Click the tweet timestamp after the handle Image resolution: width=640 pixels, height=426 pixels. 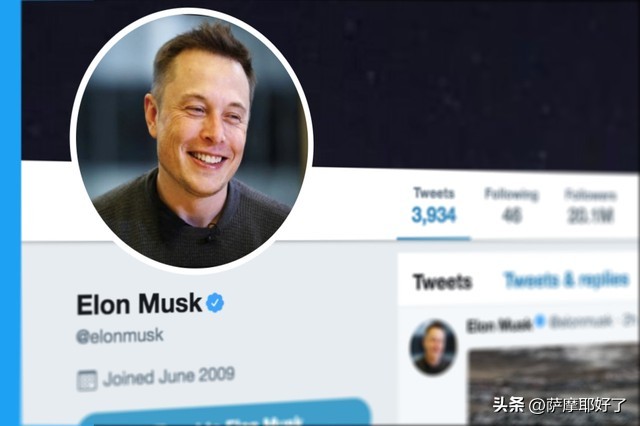point(631,321)
